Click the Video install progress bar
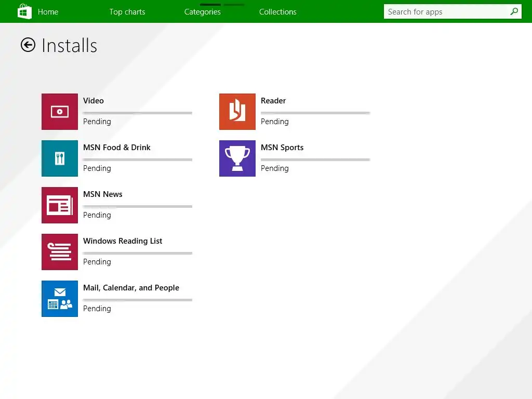 point(138,113)
